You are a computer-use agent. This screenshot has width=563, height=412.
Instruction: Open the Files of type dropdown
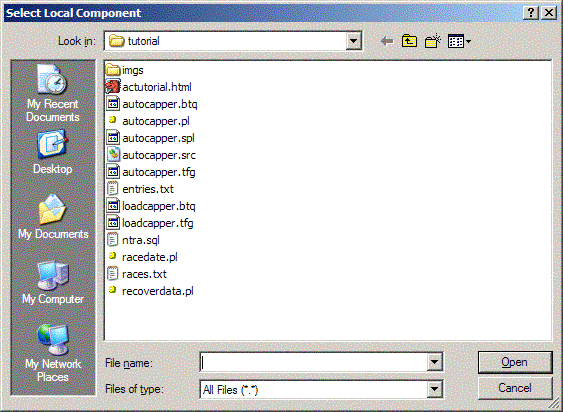(434, 389)
